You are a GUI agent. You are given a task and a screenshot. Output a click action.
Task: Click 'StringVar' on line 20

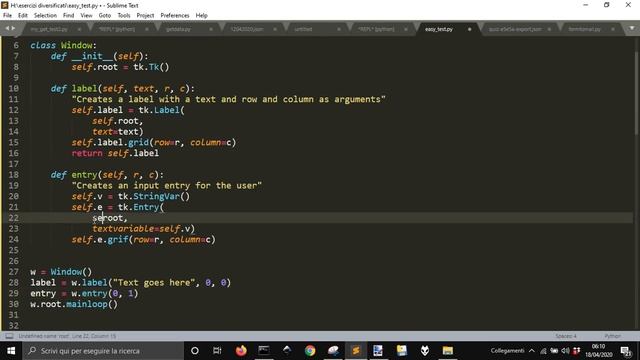(x=156, y=196)
